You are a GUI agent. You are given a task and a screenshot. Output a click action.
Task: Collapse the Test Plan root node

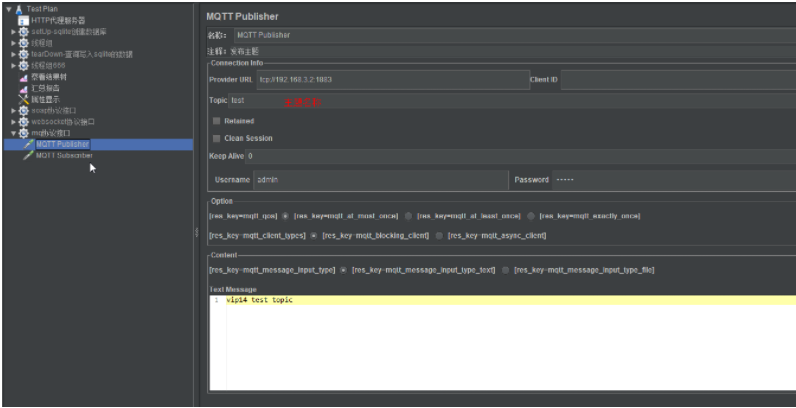point(9,9)
